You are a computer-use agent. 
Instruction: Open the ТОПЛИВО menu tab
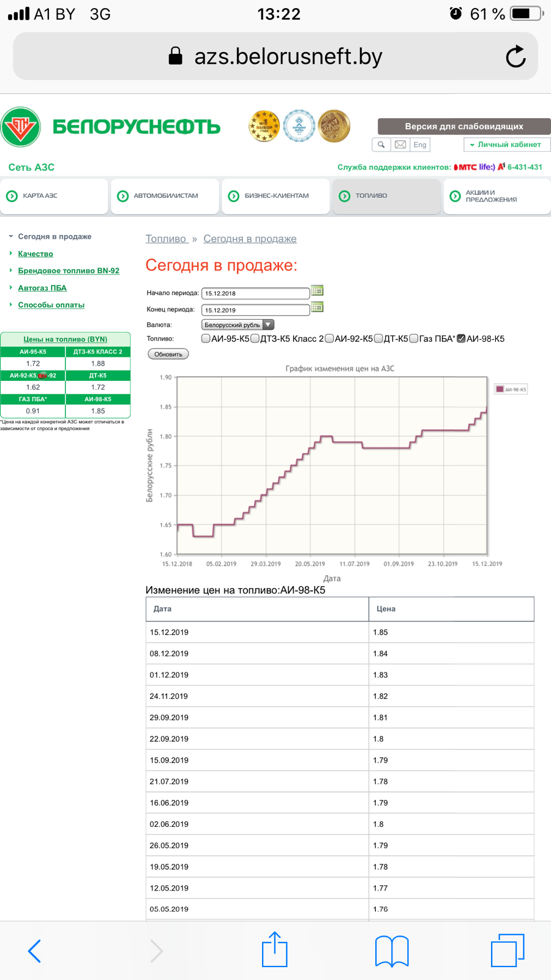tap(386, 196)
